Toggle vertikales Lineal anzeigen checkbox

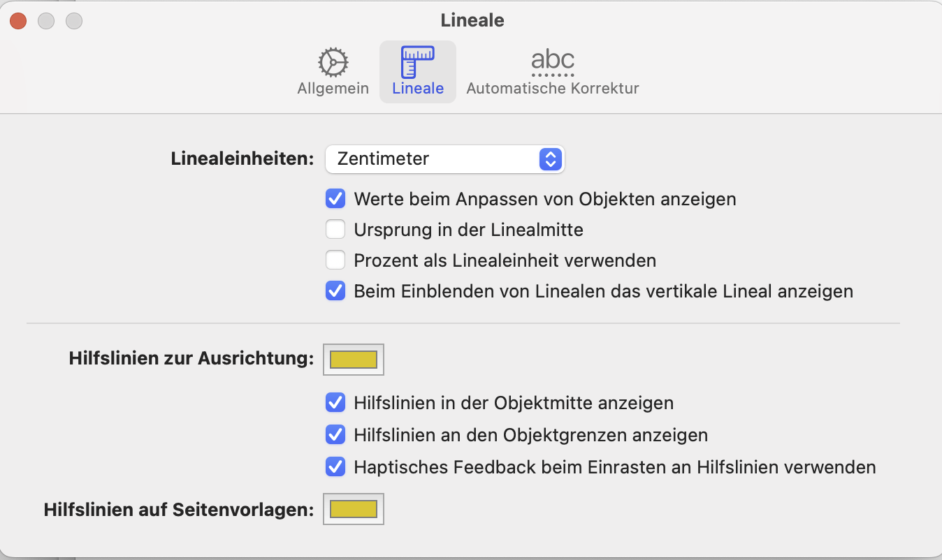tap(335, 291)
